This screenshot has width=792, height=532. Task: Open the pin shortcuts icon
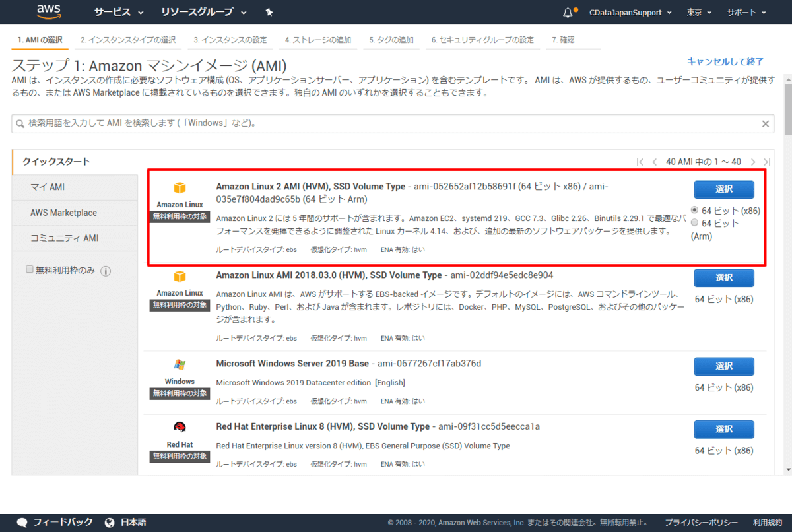[x=269, y=12]
